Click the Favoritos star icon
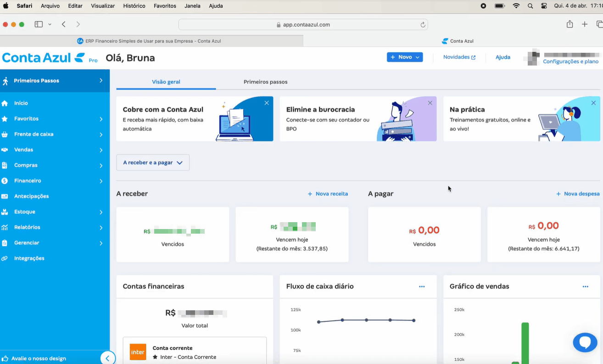This screenshot has width=603, height=364. 5,119
